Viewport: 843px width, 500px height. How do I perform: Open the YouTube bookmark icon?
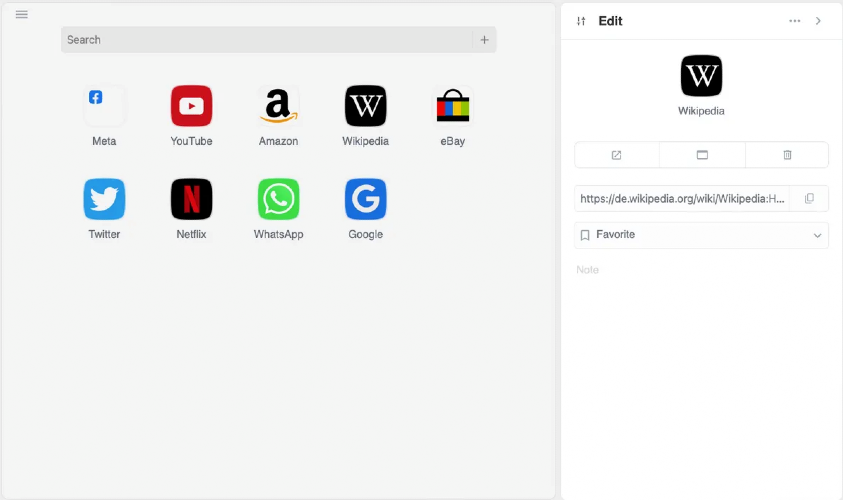[191, 106]
